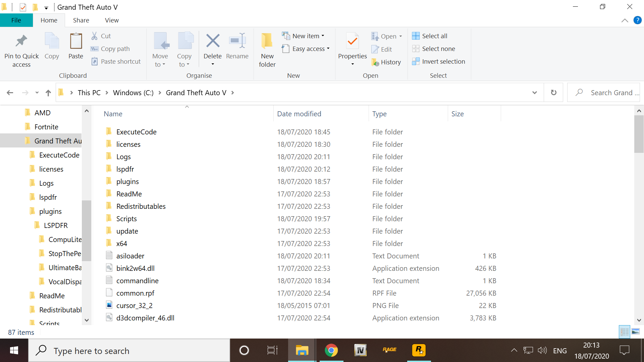Switch to the View ribbon tab
The height and width of the screenshot is (362, 644).
click(x=112, y=20)
